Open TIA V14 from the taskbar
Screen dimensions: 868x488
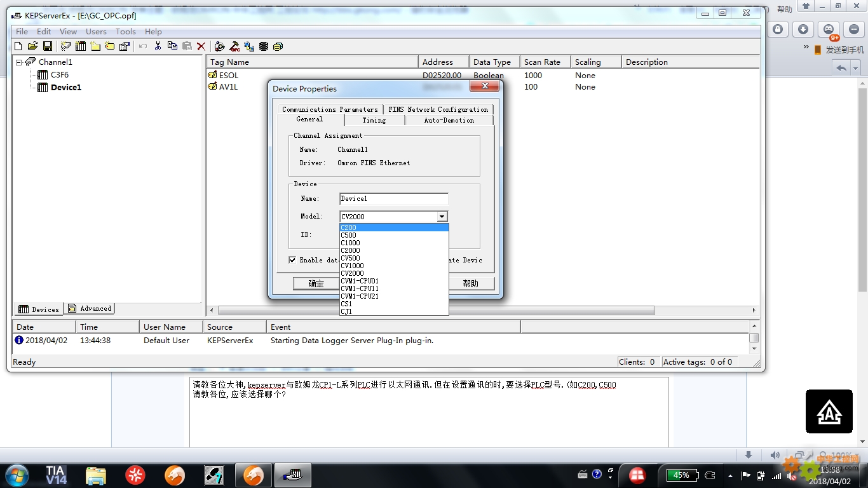click(56, 475)
